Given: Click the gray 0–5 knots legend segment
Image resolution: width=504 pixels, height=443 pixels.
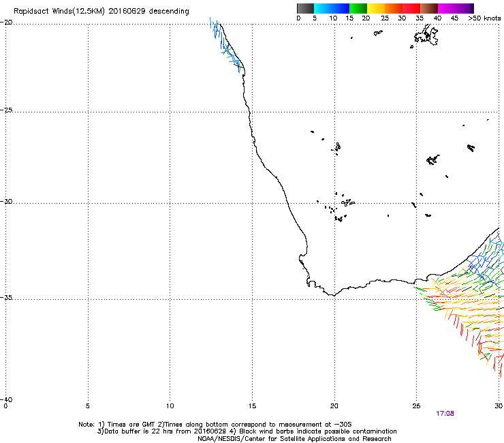Looking at the screenshot, I should tap(305, 8).
